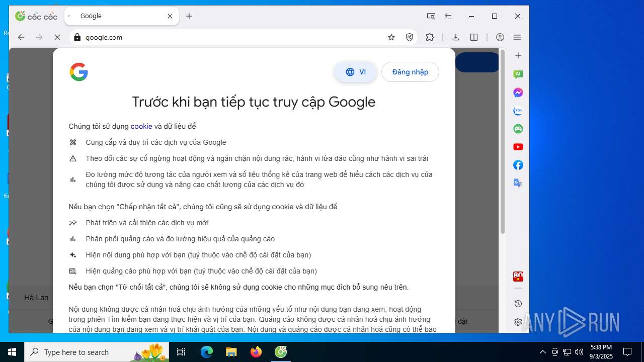The height and width of the screenshot is (362, 644).
Task: Open the Cốc Cốc browser logo menu
Action: click(x=36, y=16)
